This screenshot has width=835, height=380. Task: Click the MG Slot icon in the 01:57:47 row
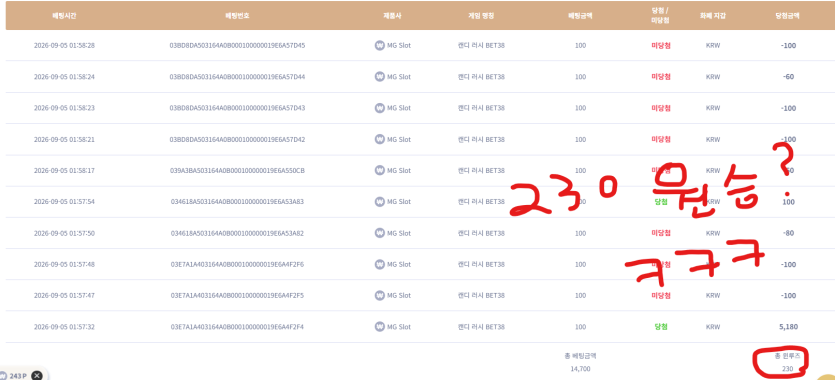tap(379, 295)
